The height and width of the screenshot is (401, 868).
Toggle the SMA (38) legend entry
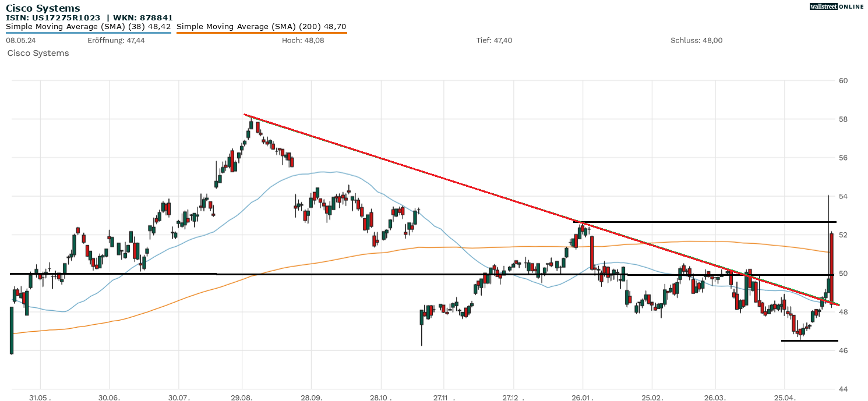pos(88,27)
